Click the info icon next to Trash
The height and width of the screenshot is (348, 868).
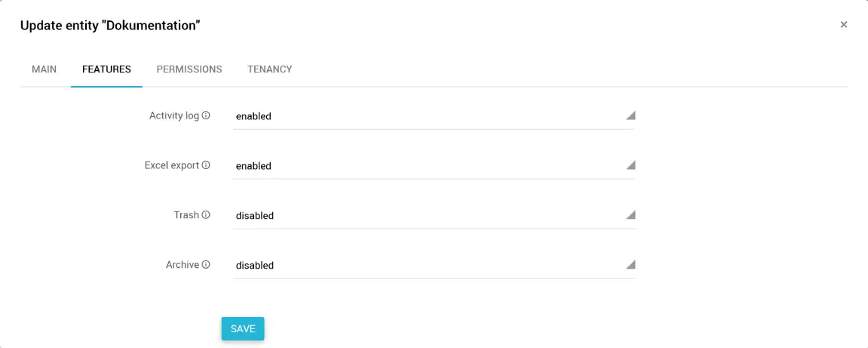tap(206, 215)
